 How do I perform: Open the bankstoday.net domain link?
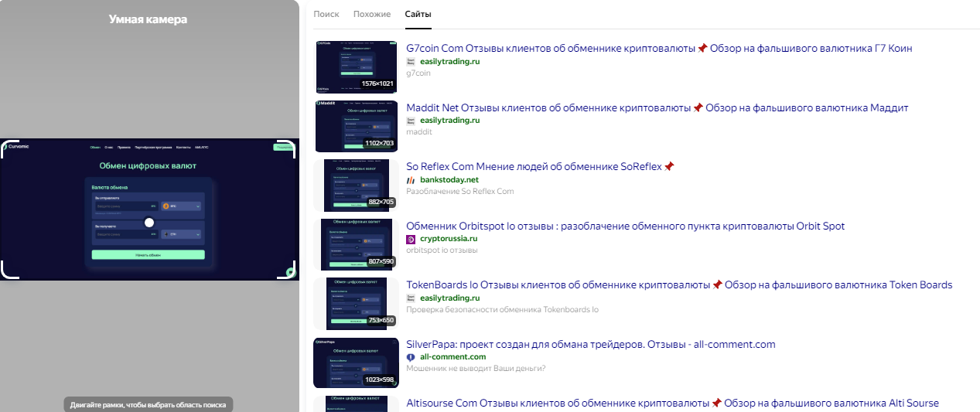(449, 179)
